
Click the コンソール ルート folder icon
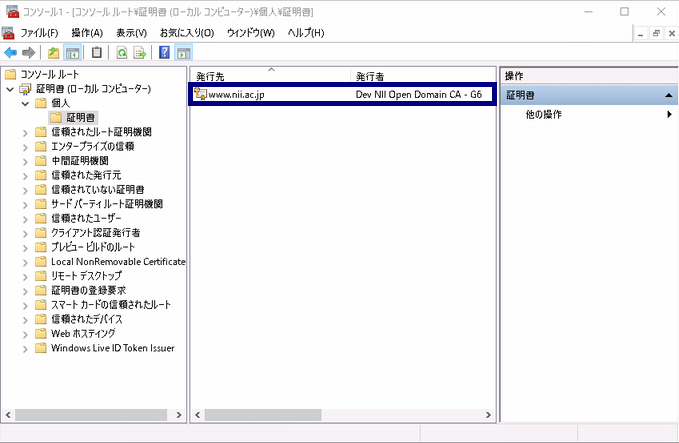10,74
